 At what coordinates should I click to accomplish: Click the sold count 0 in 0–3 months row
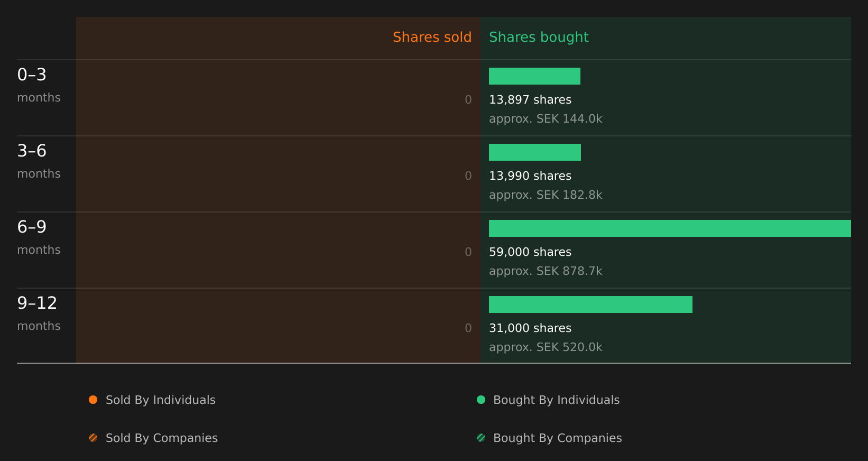pos(468,100)
